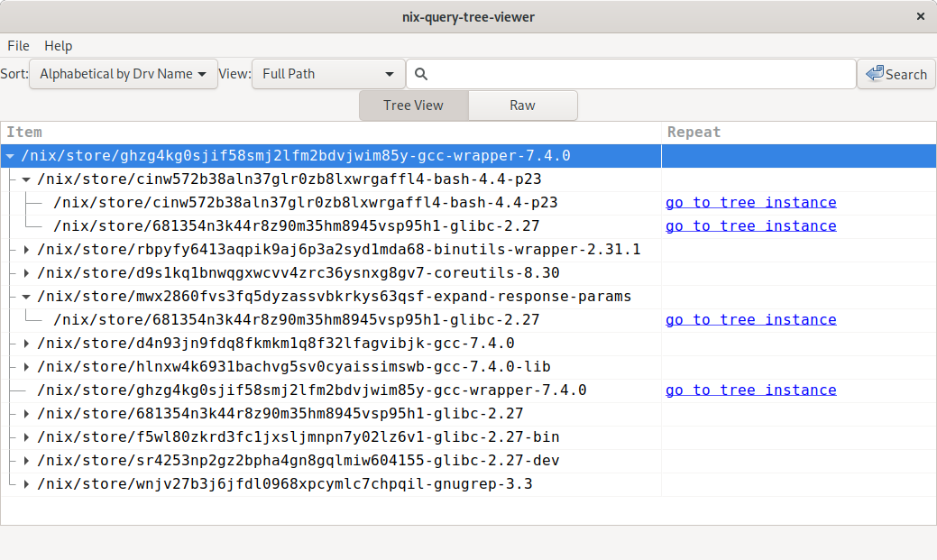Follow go to tree instance for child bash-4.4-p23
The width and height of the screenshot is (937, 560).
tap(750, 203)
